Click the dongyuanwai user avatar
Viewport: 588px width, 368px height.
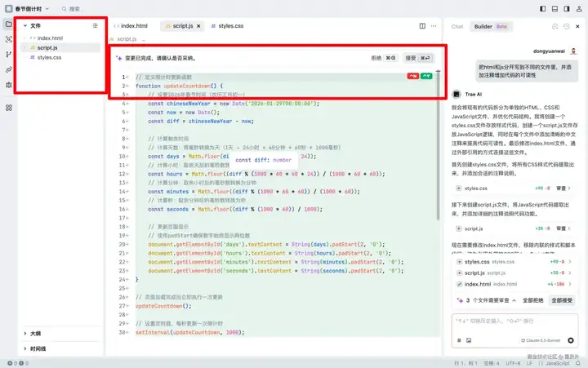tap(573, 51)
